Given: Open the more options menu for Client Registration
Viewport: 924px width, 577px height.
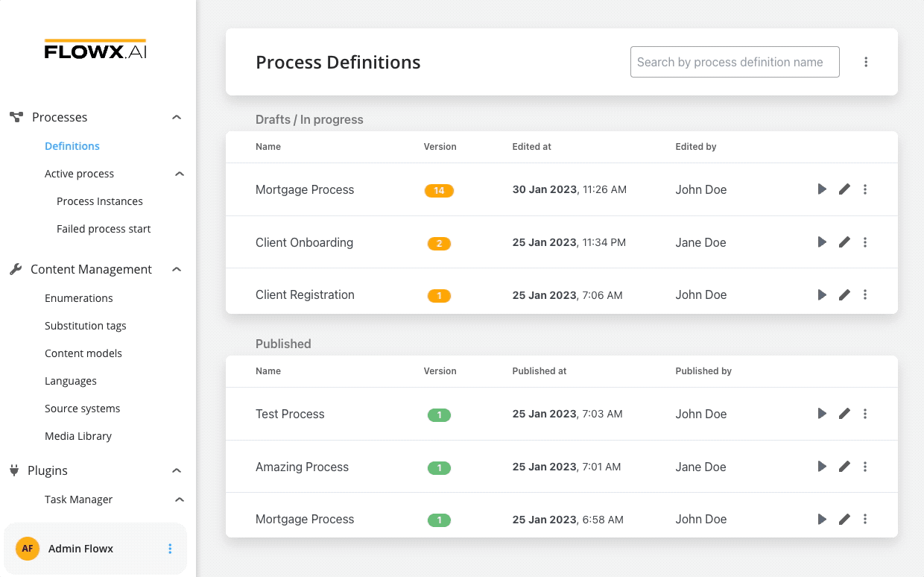Looking at the screenshot, I should coord(864,294).
